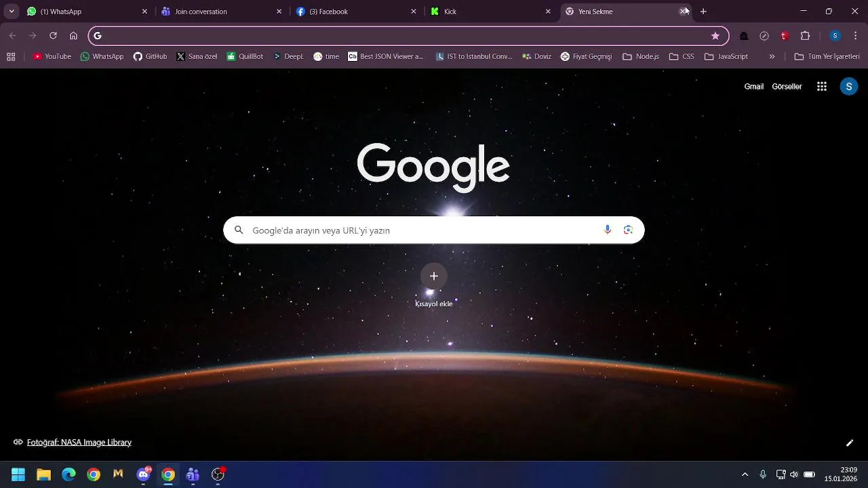This screenshot has width=868, height=488.
Task: Switch to the Kick tab
Action: pos(490,12)
